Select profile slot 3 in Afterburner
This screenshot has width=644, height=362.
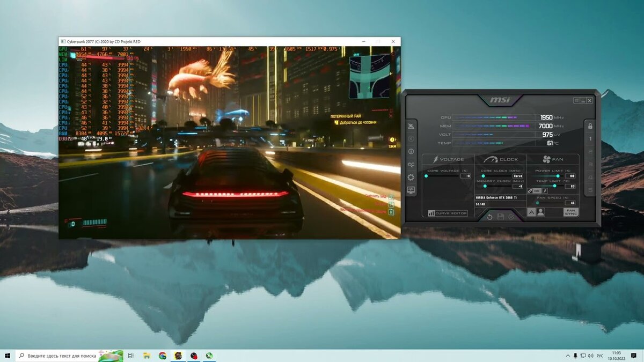pos(590,165)
